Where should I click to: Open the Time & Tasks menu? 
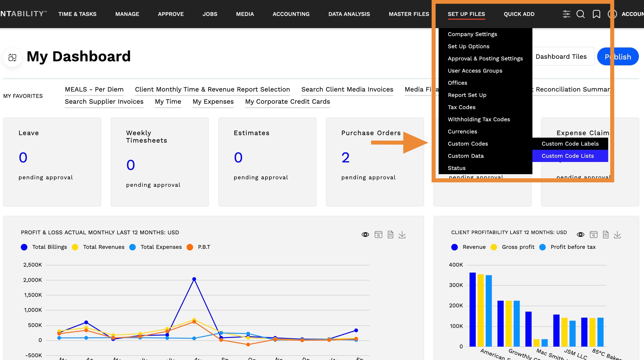pos(77,14)
